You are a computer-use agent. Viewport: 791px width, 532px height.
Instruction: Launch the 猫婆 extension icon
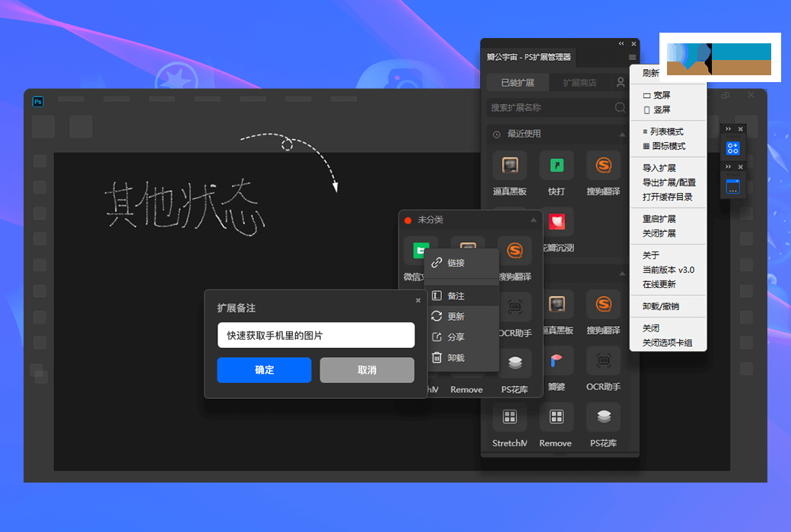click(x=557, y=360)
